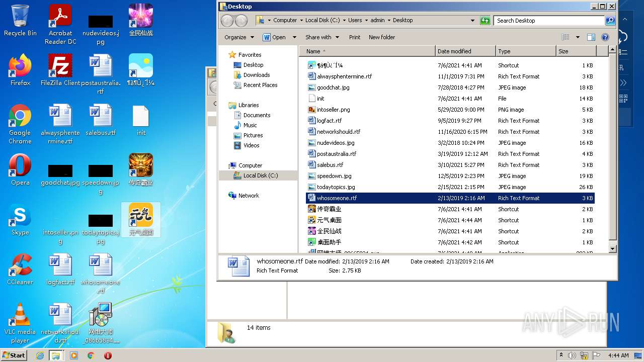Open Internet Explorer from taskbar
Image resolution: width=644 pixels, height=362 pixels.
click(x=40, y=355)
